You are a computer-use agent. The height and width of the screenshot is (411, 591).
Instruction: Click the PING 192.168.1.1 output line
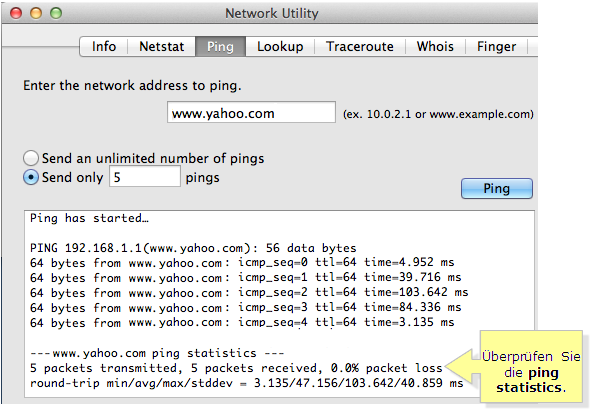pyautogui.click(x=193, y=248)
